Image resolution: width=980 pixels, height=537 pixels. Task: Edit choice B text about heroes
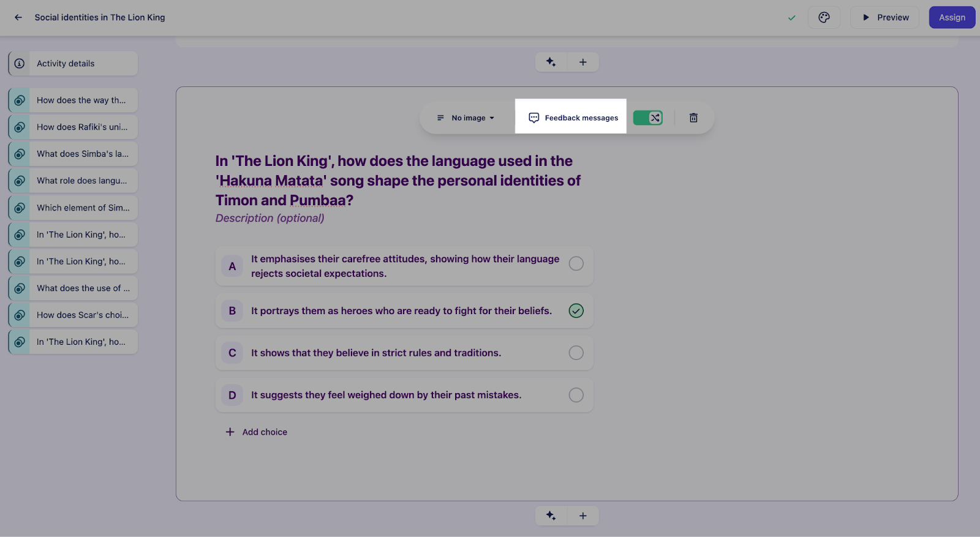tap(401, 311)
